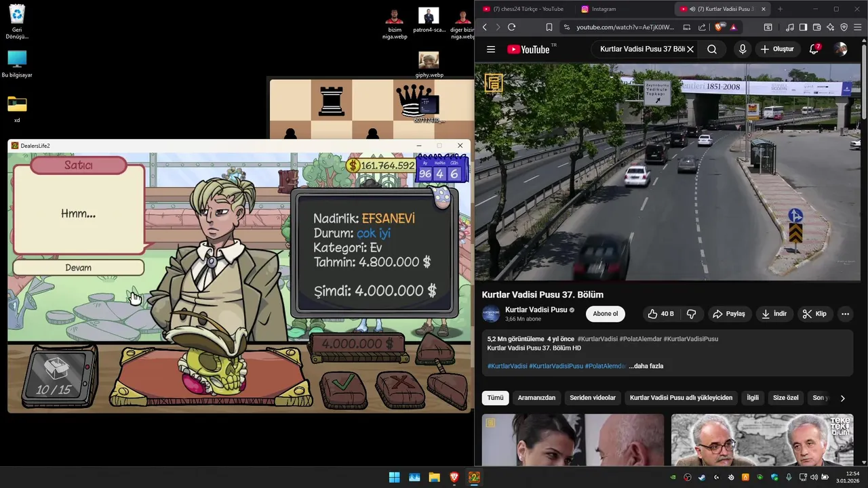The image size is (868, 488).
Task: Click the Abone ol subscribe button
Action: tap(606, 314)
